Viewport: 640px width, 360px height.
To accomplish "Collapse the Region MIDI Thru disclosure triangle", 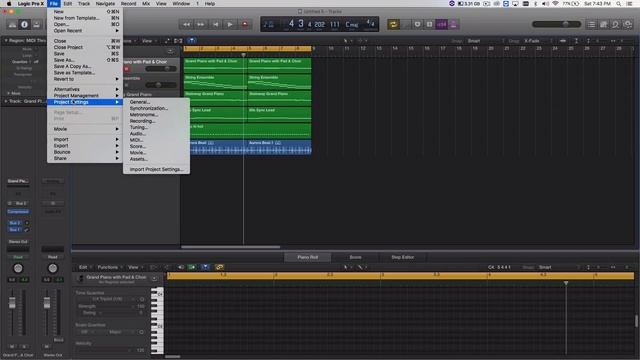I will click(6, 41).
